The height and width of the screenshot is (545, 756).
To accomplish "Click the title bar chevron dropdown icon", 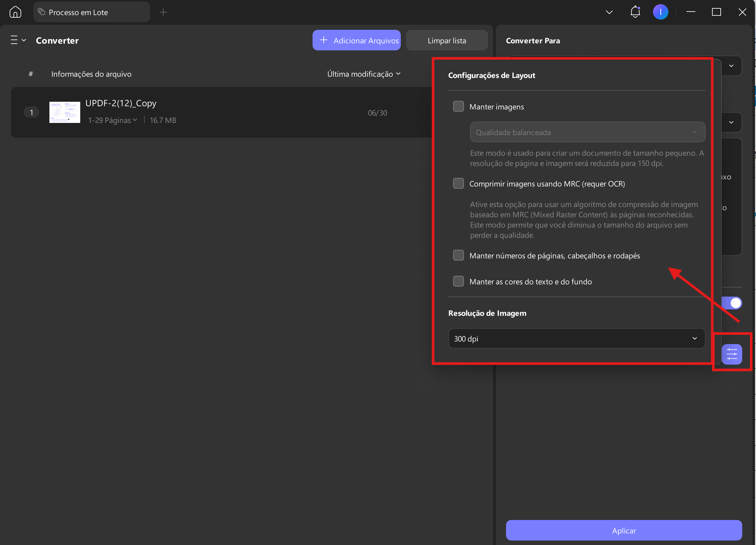I will 609,12.
